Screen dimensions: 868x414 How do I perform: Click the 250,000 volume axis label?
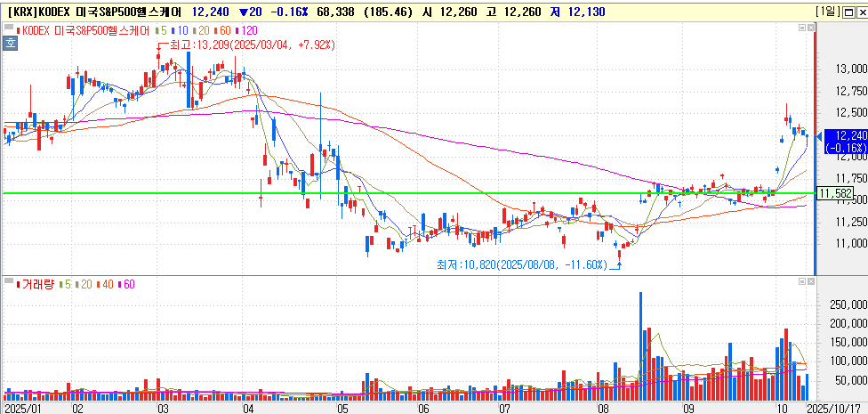tap(848, 304)
